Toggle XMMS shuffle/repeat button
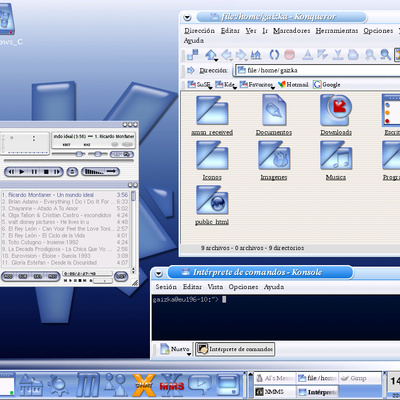Image resolution: width=400 pixels, height=400 pixels. (x=100, y=171)
